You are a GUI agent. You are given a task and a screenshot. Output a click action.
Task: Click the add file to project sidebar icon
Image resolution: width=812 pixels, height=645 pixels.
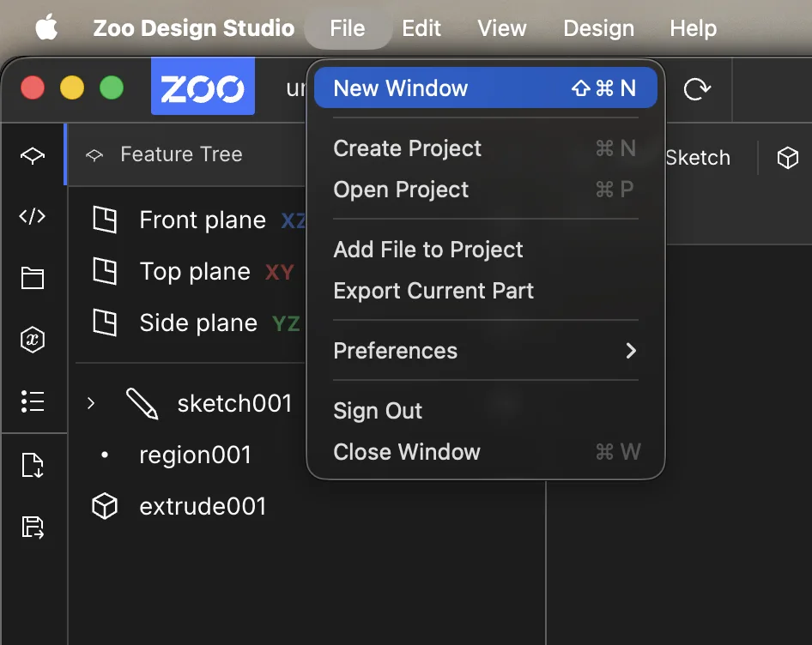pyautogui.click(x=33, y=465)
